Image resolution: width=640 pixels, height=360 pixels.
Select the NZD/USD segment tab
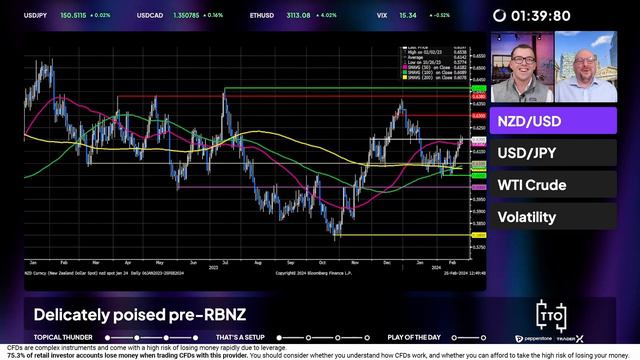[x=553, y=121]
